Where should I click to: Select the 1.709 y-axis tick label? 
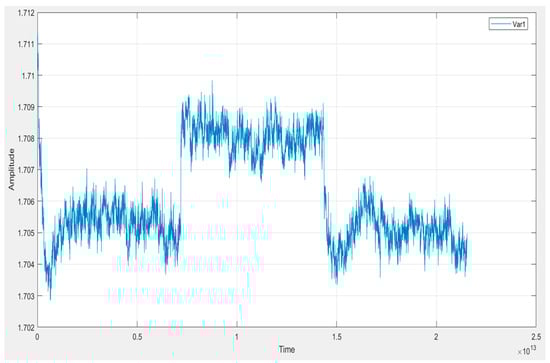pos(26,107)
